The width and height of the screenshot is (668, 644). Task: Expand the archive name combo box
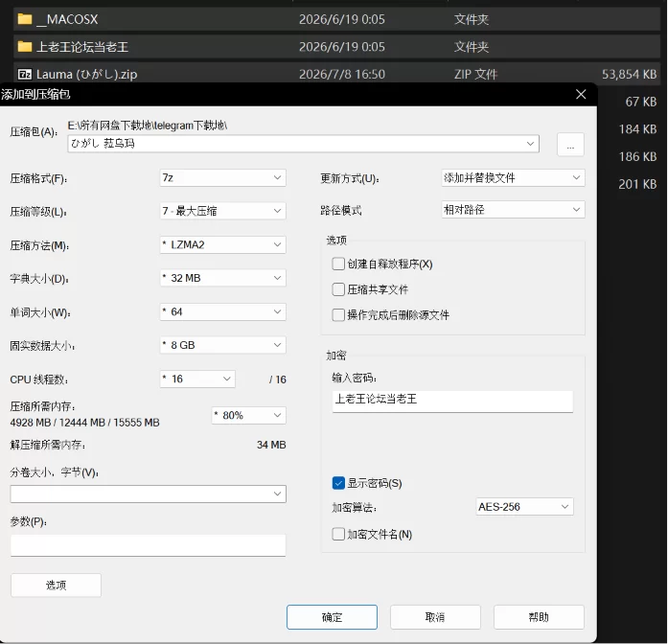530,144
